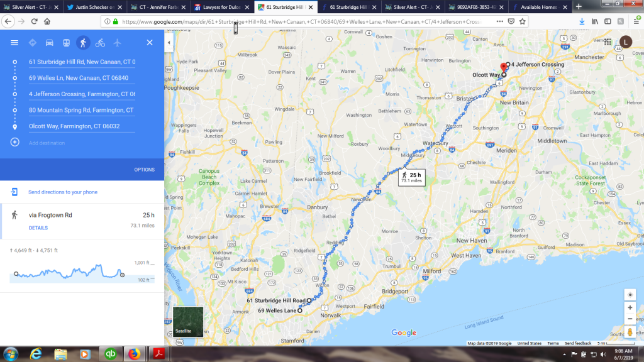Edit the 69 Welles Ln destination field
The height and width of the screenshot is (362, 644).
[82, 78]
